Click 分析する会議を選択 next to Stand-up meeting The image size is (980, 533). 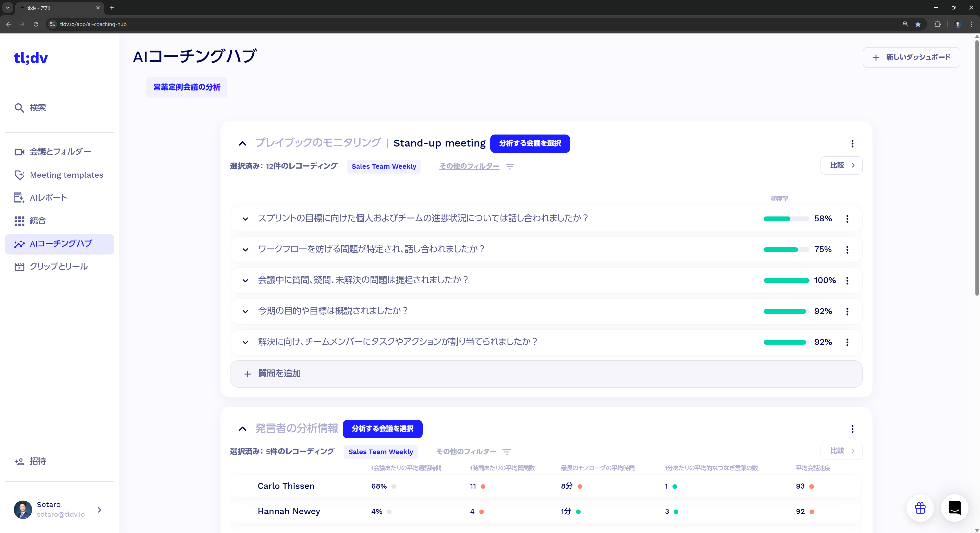pyautogui.click(x=530, y=143)
